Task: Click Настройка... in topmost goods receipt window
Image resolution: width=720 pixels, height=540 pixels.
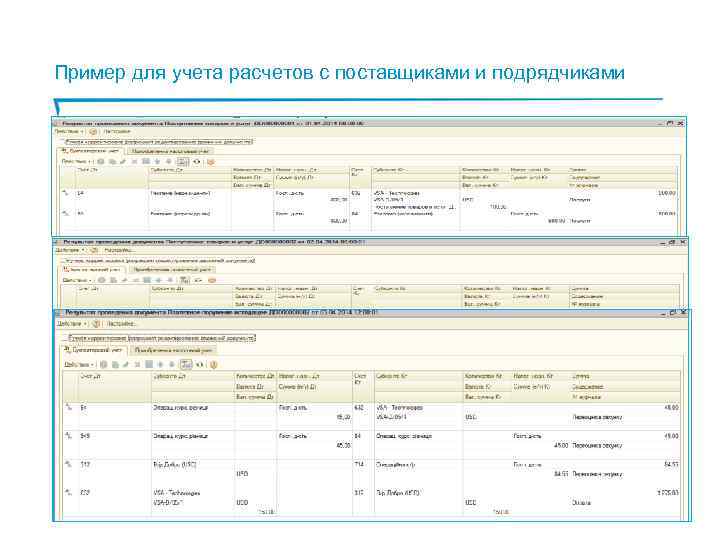Action: coord(117,131)
